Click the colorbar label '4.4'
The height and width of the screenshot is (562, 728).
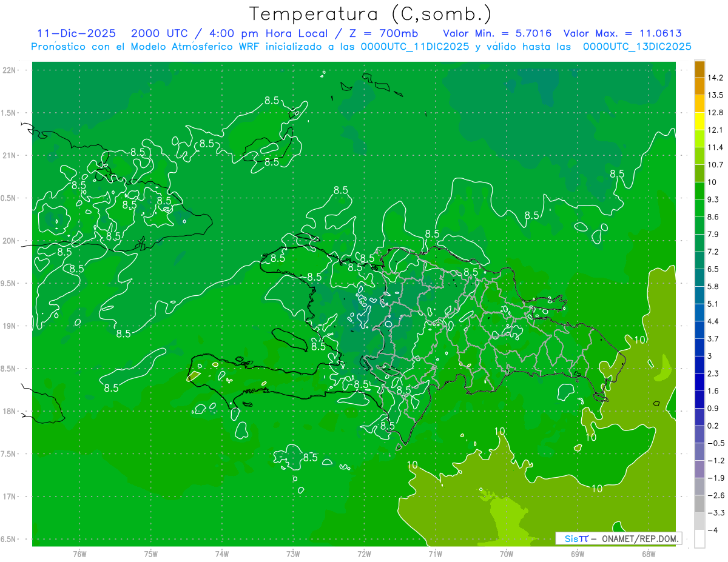(x=713, y=321)
